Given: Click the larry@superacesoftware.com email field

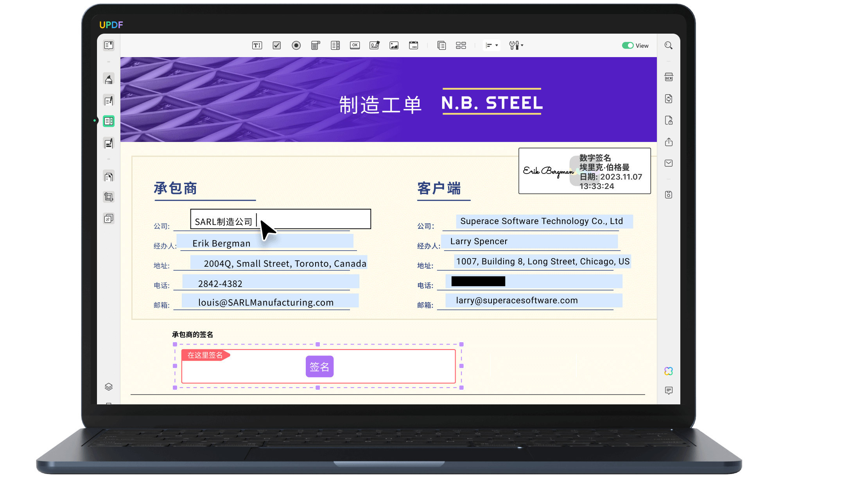Looking at the screenshot, I should (534, 300).
